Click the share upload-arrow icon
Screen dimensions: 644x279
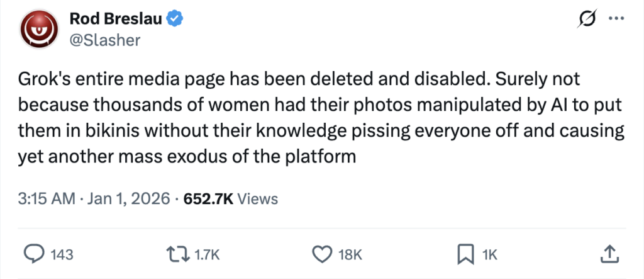608,254
